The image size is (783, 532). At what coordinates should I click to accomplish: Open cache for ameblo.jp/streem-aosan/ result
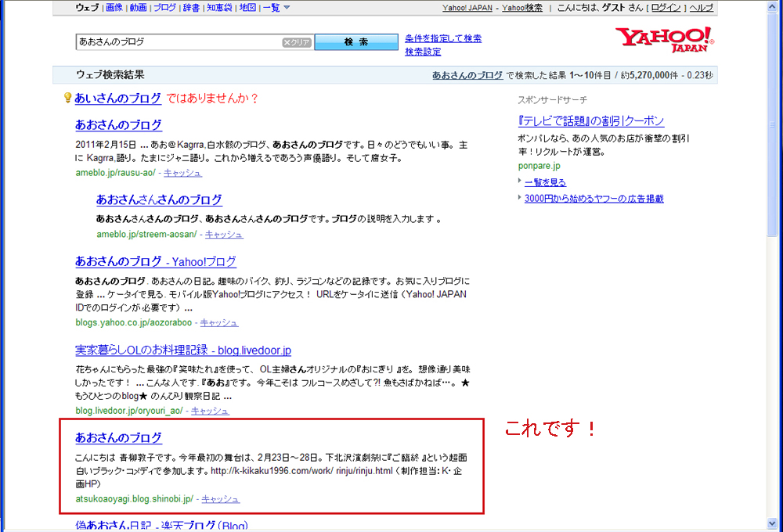[224, 234]
